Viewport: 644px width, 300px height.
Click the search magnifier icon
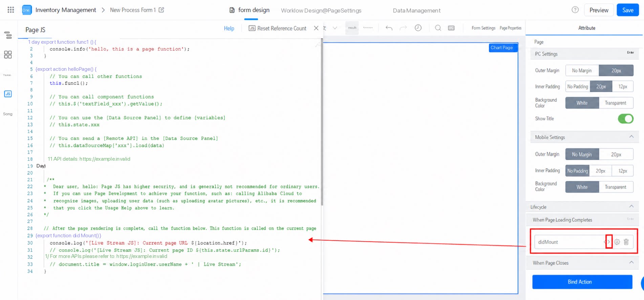click(438, 28)
